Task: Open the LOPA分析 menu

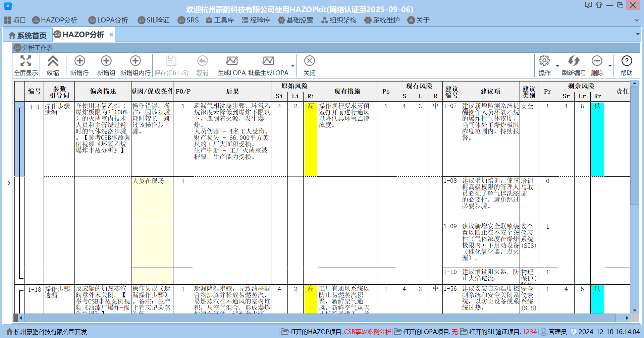Action: (x=108, y=20)
